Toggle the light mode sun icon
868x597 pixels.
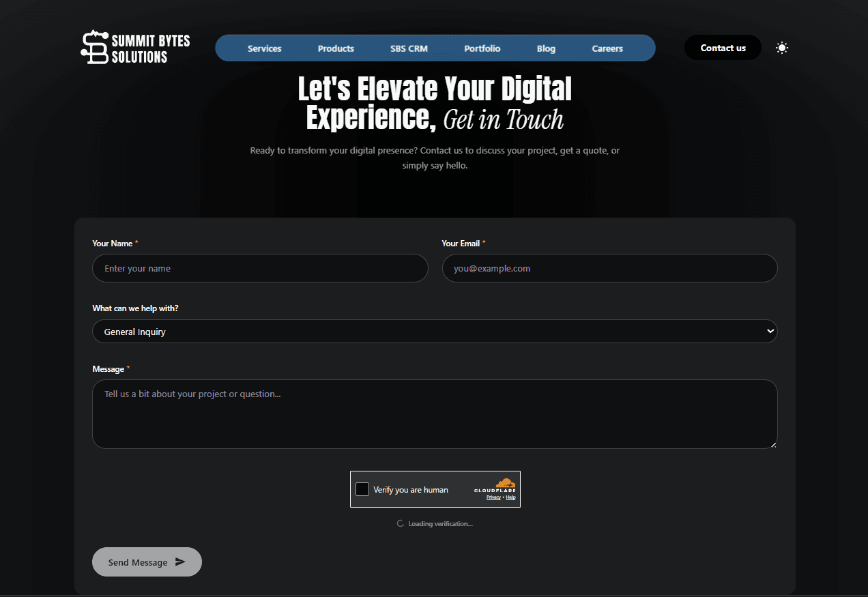pos(782,48)
